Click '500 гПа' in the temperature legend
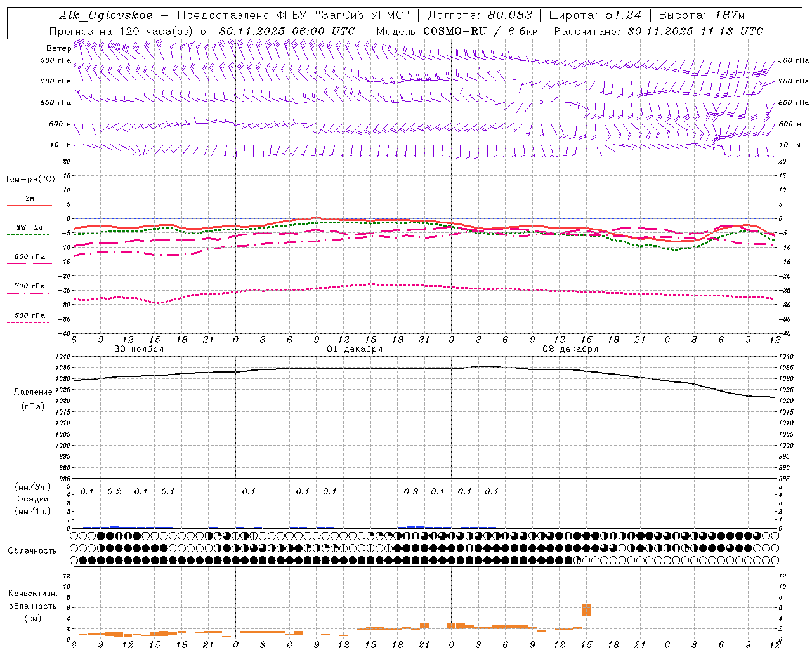Image resolution: width=812 pixels, height=650 pixels. 30,315
